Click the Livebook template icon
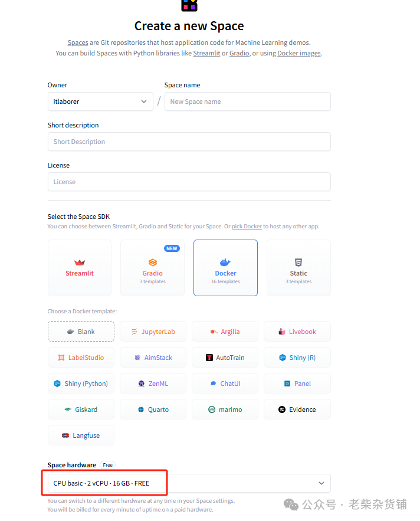Viewport: 420px width, 521px height. click(282, 332)
